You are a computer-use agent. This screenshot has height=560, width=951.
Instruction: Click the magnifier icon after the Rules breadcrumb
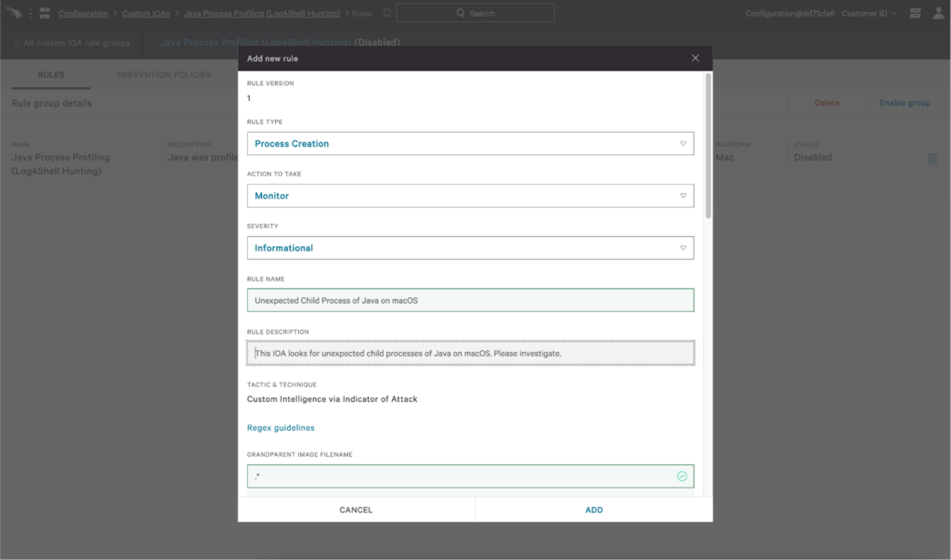(387, 13)
